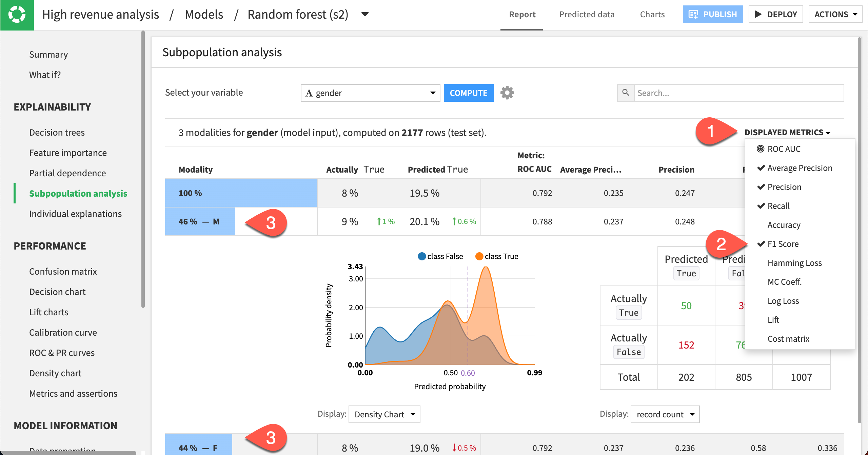
Task: Go to Feature importance in sidebar
Action: (68, 153)
